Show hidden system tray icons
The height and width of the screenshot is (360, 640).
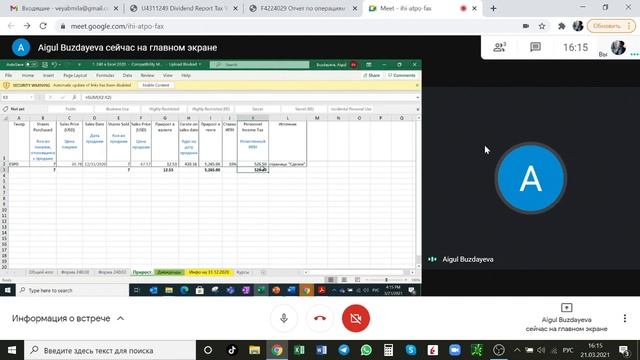tap(517, 350)
